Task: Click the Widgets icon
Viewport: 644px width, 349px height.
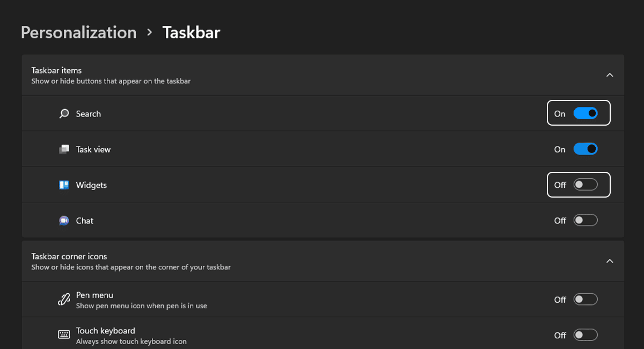Action: point(64,185)
